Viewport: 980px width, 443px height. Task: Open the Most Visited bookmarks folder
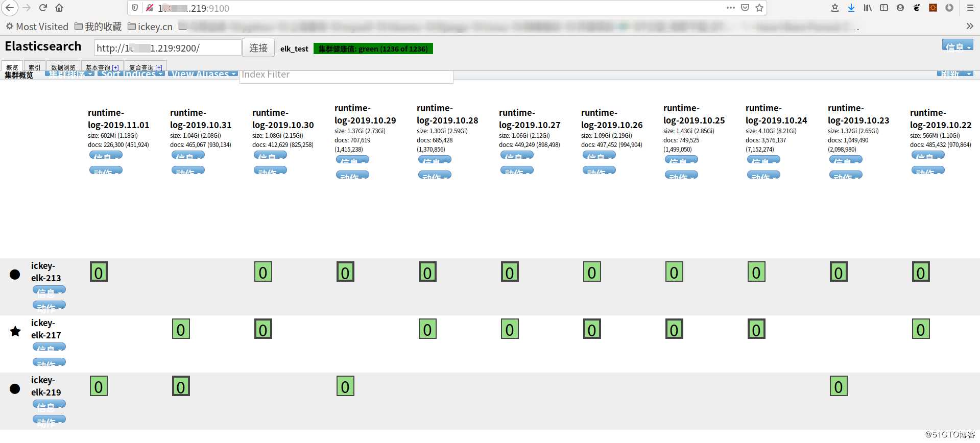point(37,27)
